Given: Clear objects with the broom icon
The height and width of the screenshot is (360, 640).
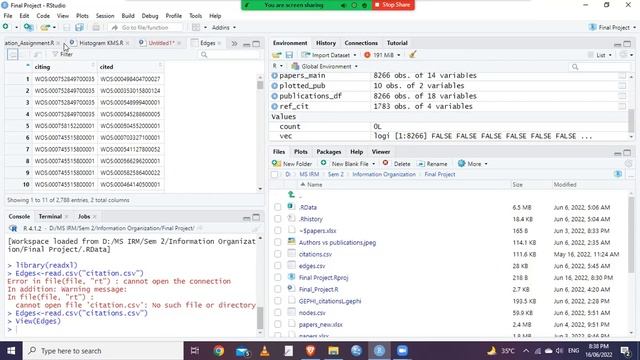Looking at the screenshot, I should [413, 55].
